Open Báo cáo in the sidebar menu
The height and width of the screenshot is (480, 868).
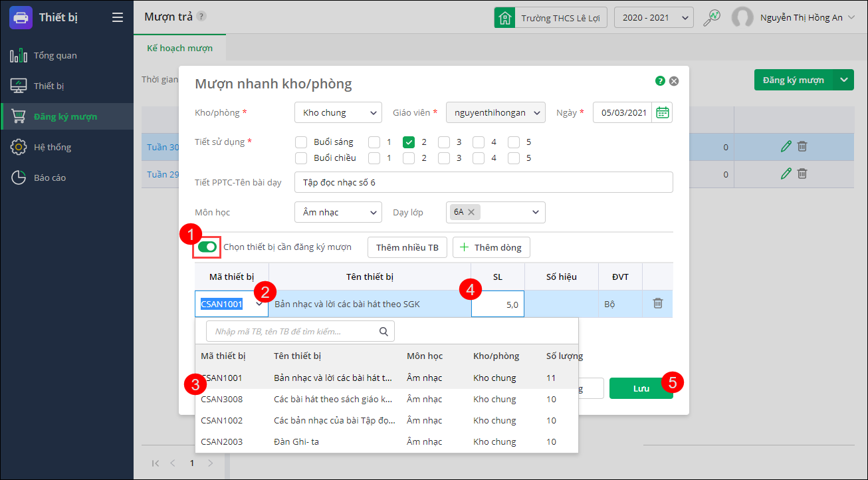point(50,178)
